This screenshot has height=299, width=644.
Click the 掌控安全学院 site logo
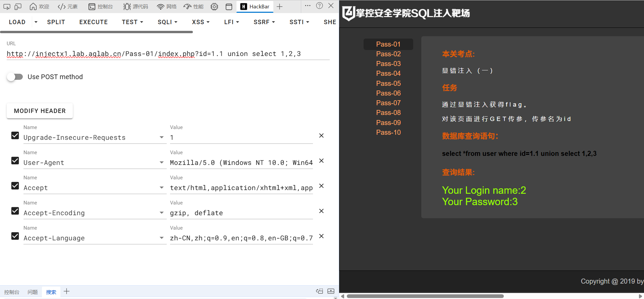[406, 13]
